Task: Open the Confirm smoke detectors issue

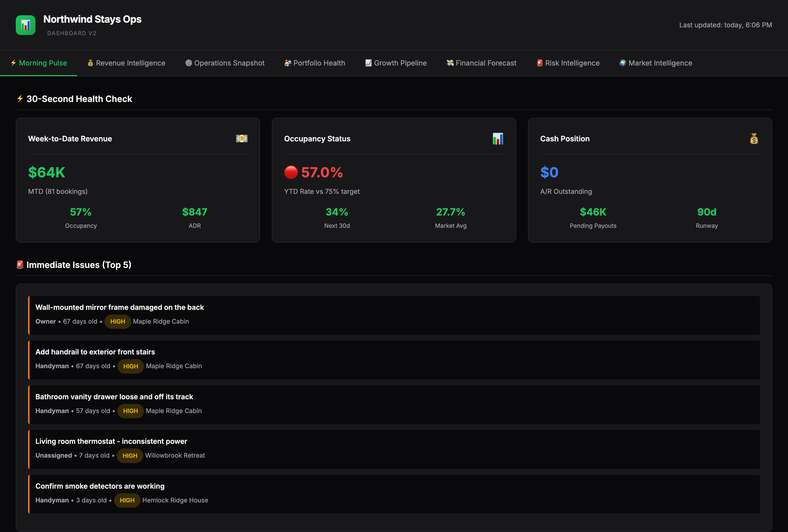Action: tap(394, 494)
